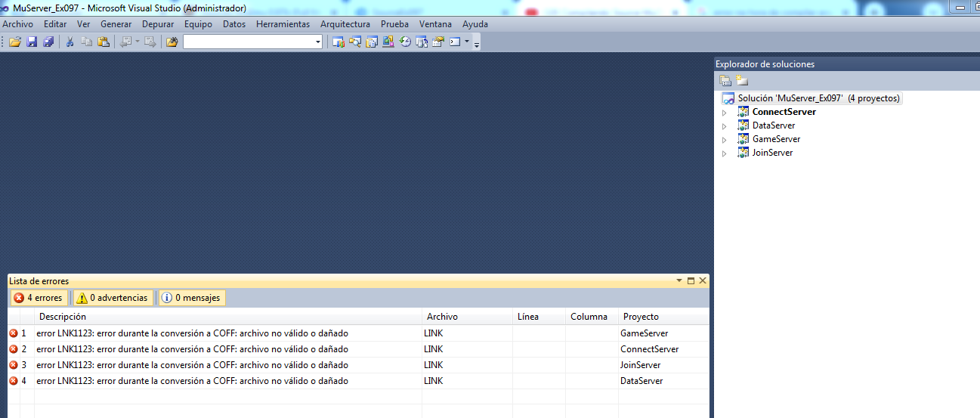Expand the GameServer project node

point(724,140)
